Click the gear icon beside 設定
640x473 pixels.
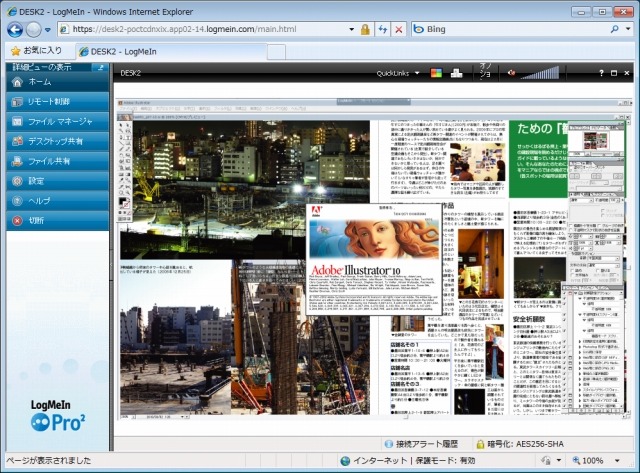[x=17, y=181]
